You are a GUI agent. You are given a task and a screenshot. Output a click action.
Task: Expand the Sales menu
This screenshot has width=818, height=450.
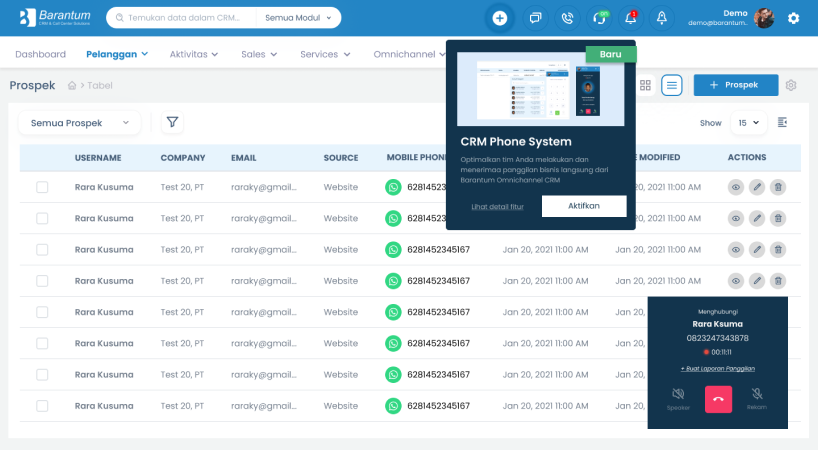click(259, 54)
